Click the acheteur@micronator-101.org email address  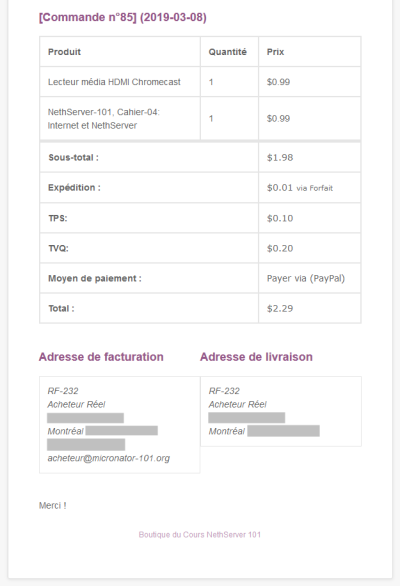coord(108,458)
